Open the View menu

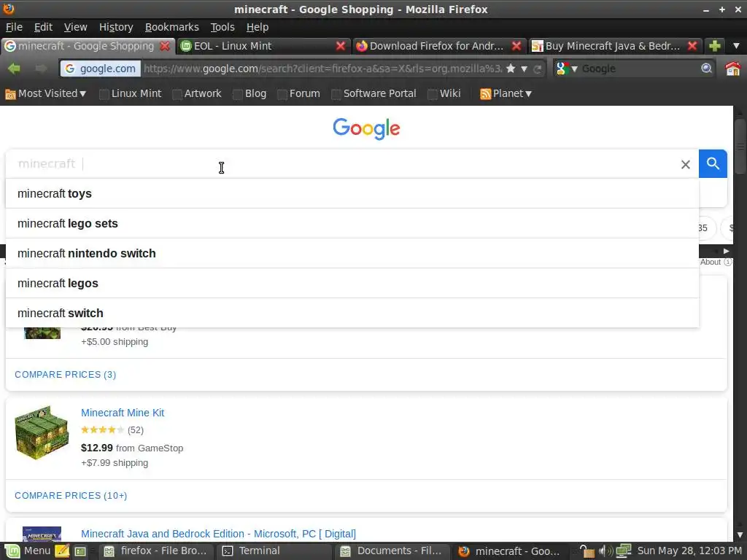[x=75, y=27]
